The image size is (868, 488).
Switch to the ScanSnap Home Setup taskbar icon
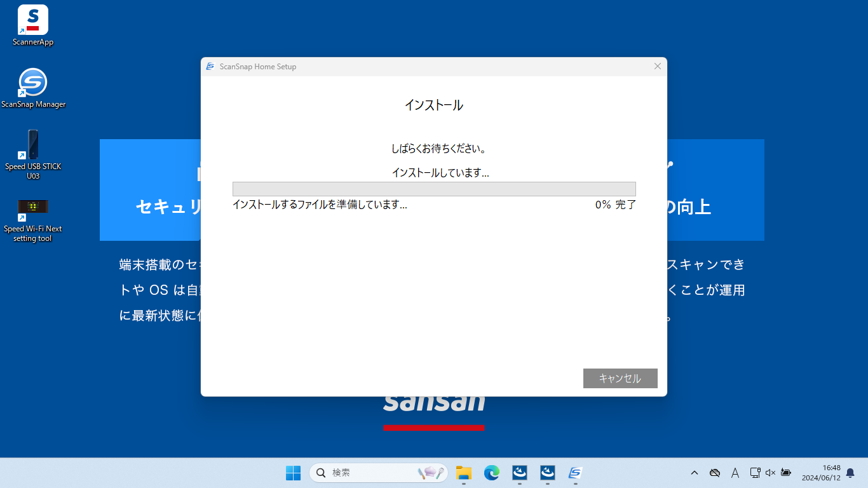tap(576, 473)
